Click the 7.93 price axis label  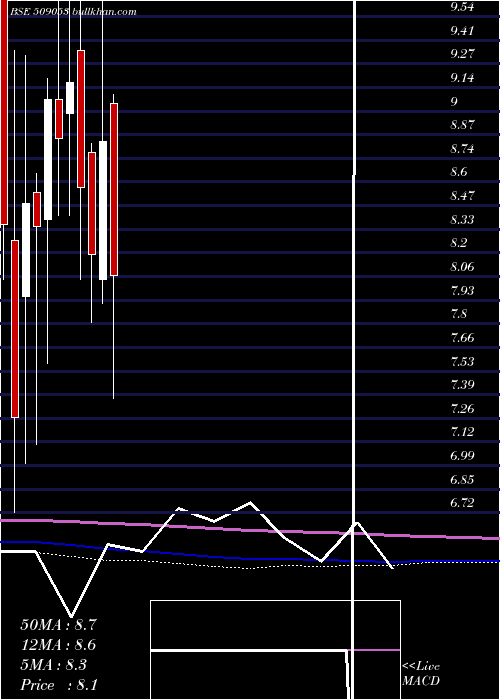(x=462, y=291)
